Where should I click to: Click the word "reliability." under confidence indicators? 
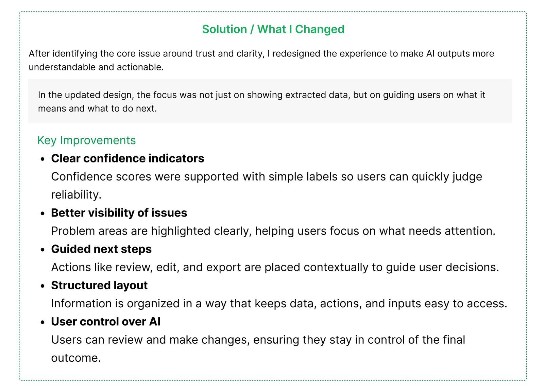pyautogui.click(x=76, y=195)
